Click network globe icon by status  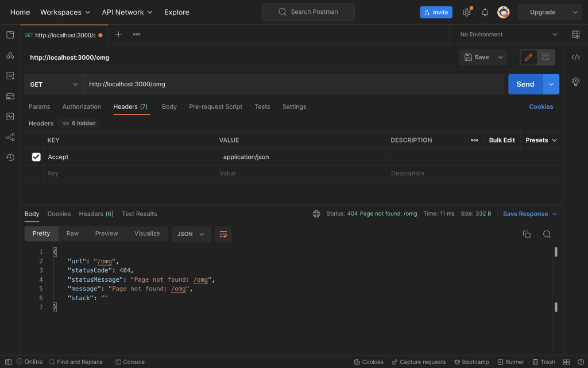316,214
